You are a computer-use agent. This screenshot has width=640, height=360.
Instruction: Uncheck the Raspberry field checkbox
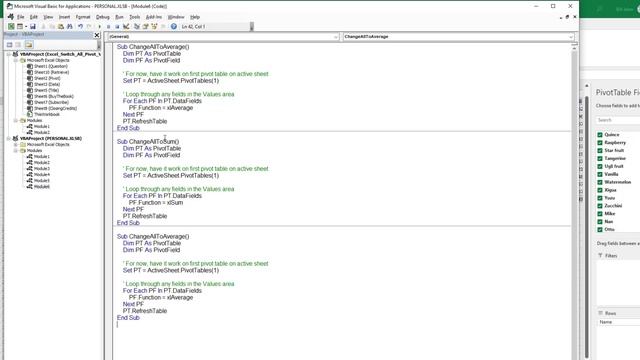pyautogui.click(x=600, y=142)
